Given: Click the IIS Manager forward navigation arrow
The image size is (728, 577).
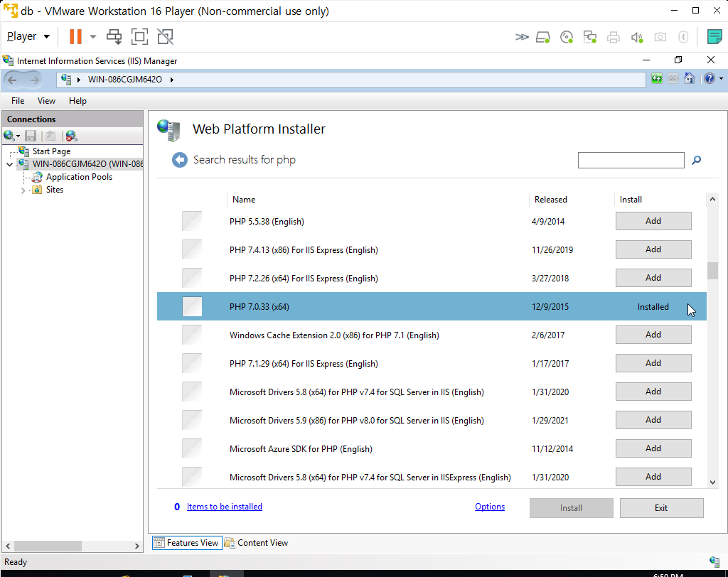Looking at the screenshot, I should (34, 80).
